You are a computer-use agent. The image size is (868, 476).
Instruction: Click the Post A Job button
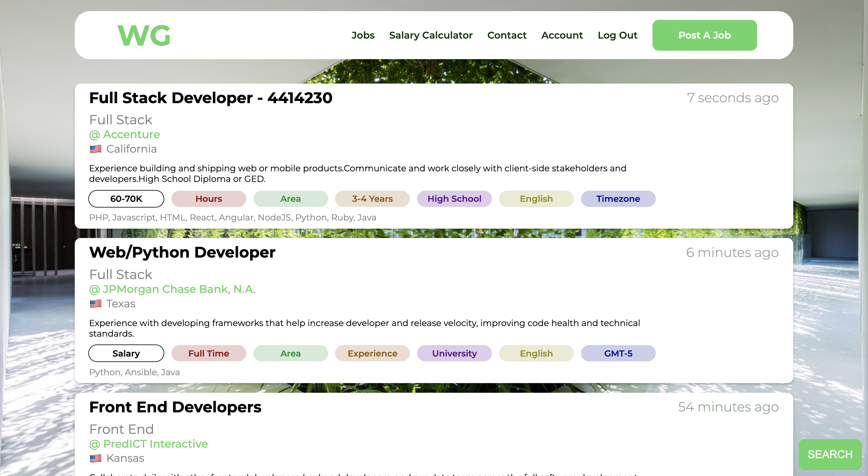705,35
